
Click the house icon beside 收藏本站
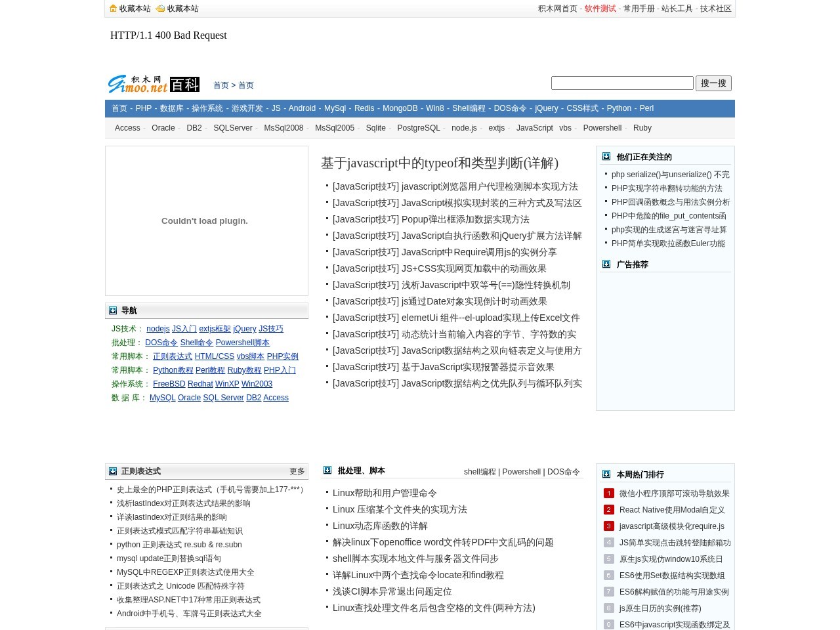[x=113, y=9]
